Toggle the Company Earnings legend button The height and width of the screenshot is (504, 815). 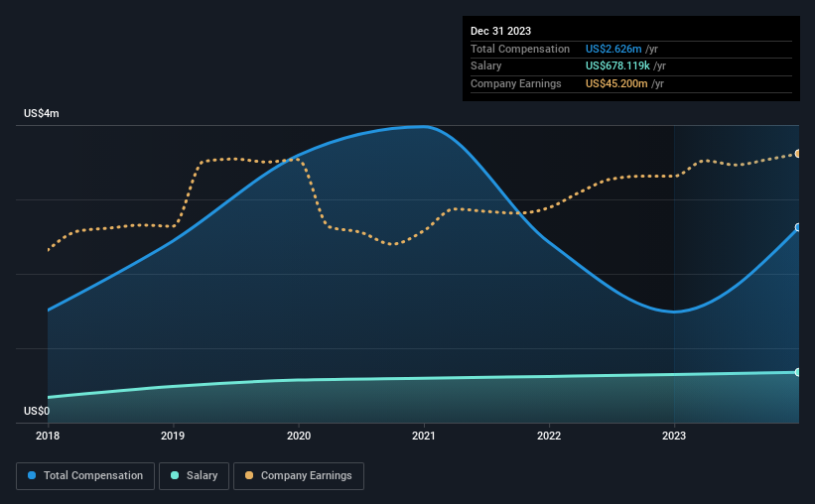click(x=299, y=476)
